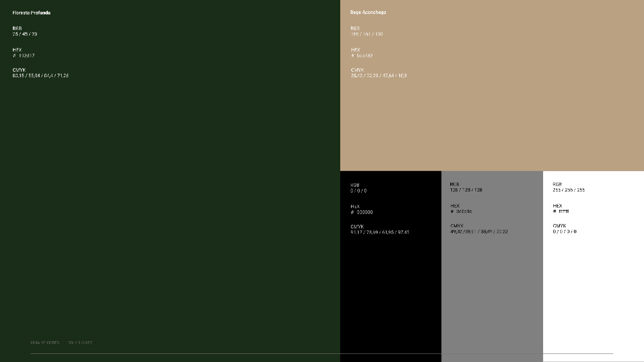The image size is (644, 362).
Task: Click the Guia de Cores footer label
Action: point(45,343)
